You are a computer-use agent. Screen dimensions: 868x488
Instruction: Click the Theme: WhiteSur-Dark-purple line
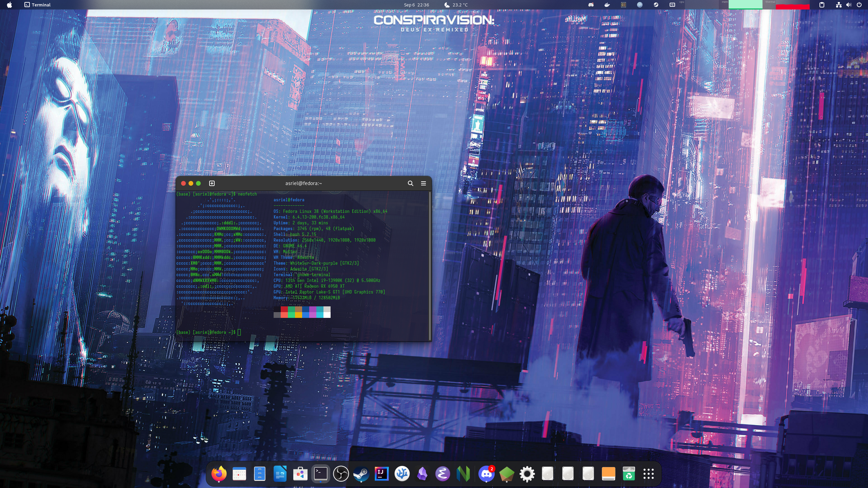[x=316, y=263]
